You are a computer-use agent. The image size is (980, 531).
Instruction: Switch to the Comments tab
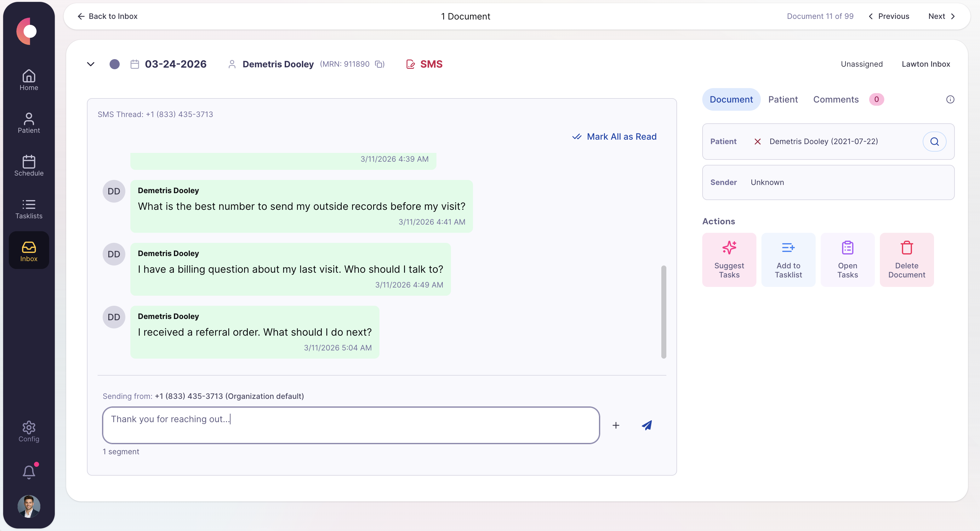click(x=835, y=100)
